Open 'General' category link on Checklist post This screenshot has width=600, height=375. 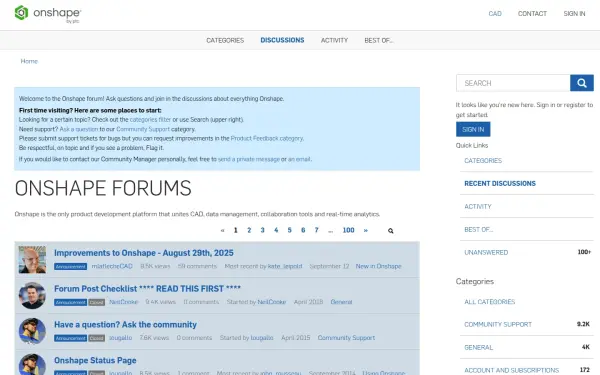(341, 302)
